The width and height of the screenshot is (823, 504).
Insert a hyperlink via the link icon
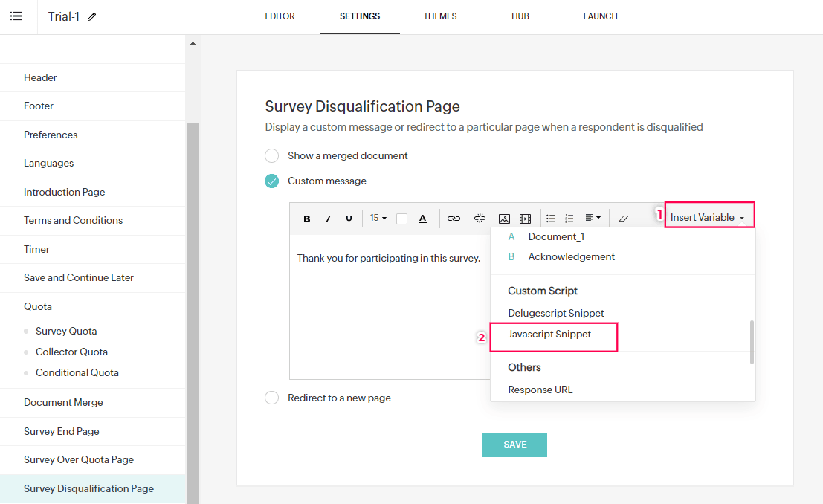point(454,219)
